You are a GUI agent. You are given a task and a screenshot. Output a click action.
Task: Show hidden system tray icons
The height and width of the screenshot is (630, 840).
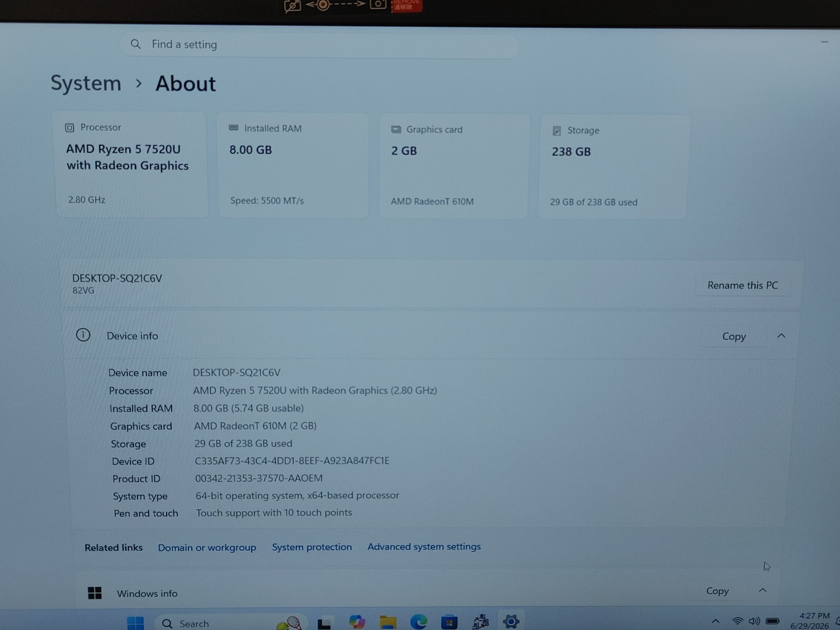715,622
